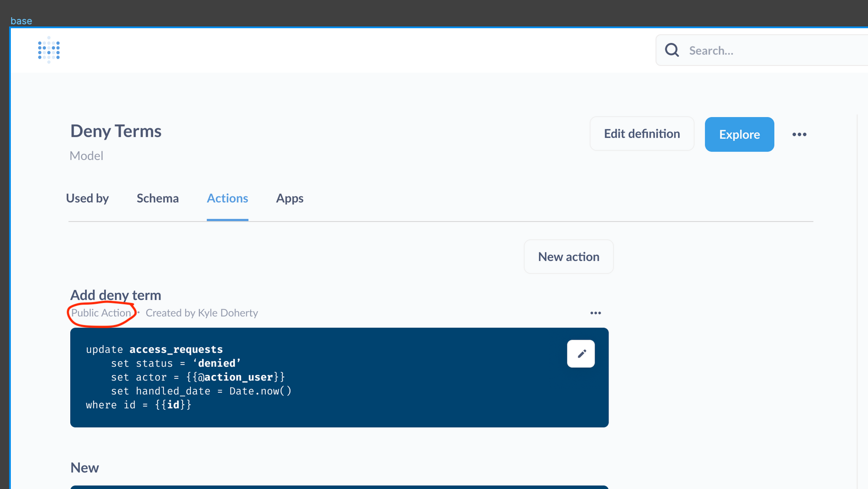This screenshot has width=868, height=489.
Task: Create a New action
Action: (568, 256)
